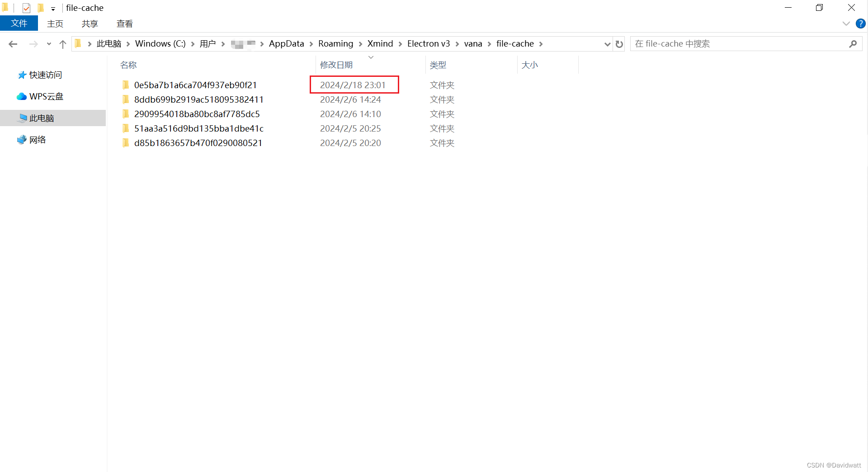Click the search magnifier icon

point(853,44)
